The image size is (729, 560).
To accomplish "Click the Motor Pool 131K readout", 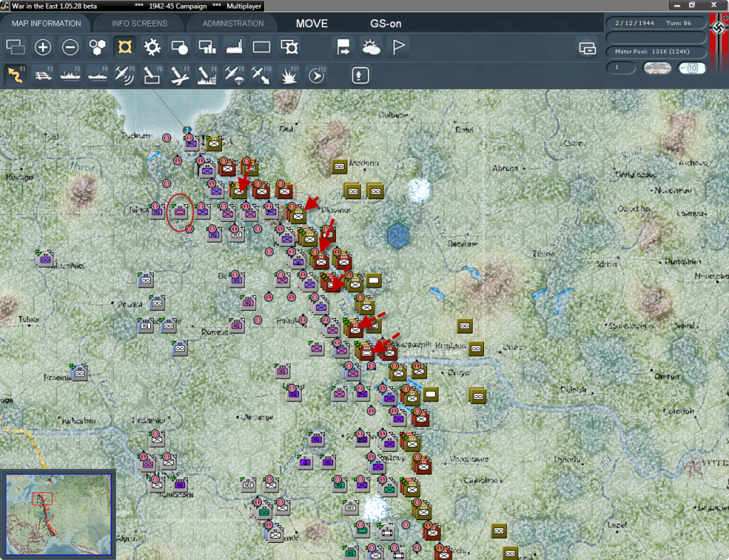I will pyautogui.click(x=656, y=51).
